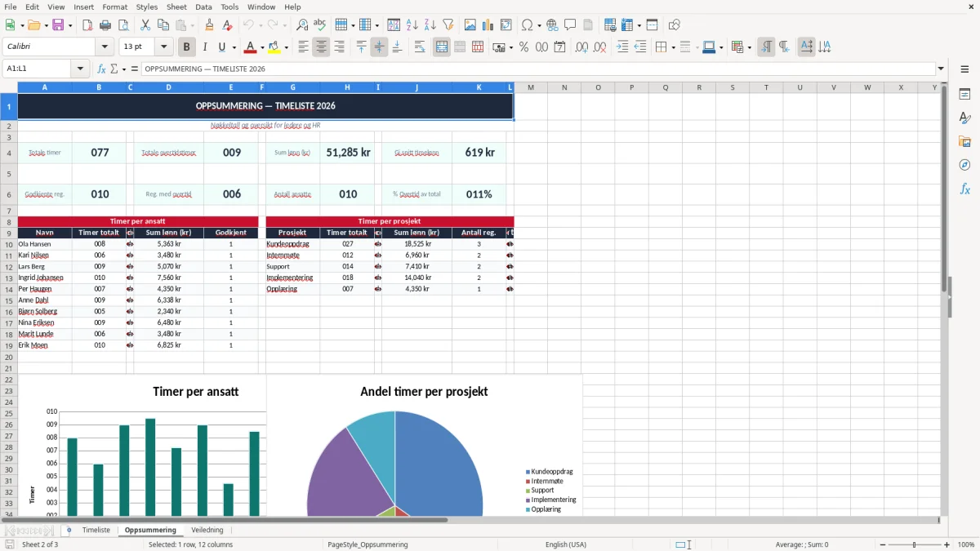Format cell as date
Image resolution: width=980 pixels, height=551 pixels.
(x=559, y=47)
